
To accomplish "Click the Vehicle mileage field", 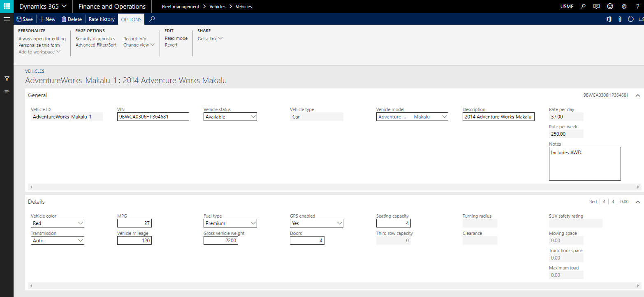I will [x=134, y=241].
